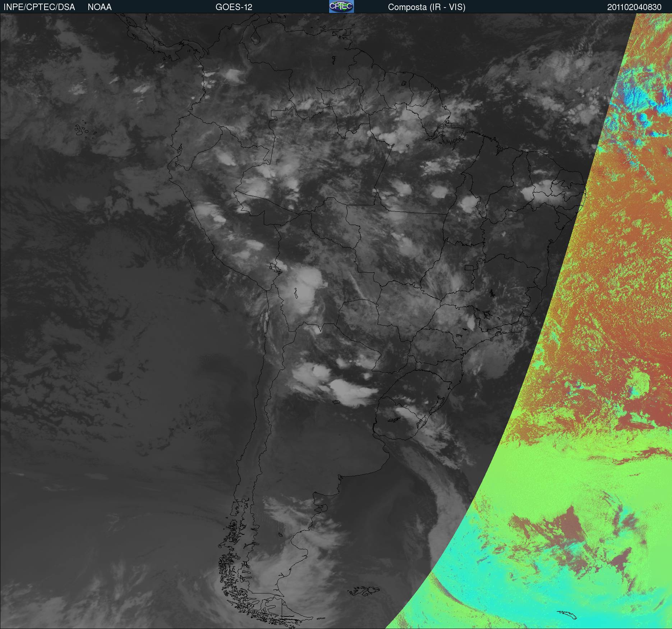Click the Lake Titicaca outline
The width and height of the screenshot is (672, 629).
(x=275, y=267)
